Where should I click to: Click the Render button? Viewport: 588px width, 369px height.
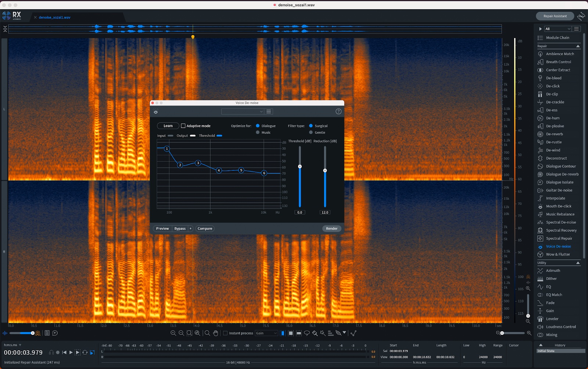331,228
